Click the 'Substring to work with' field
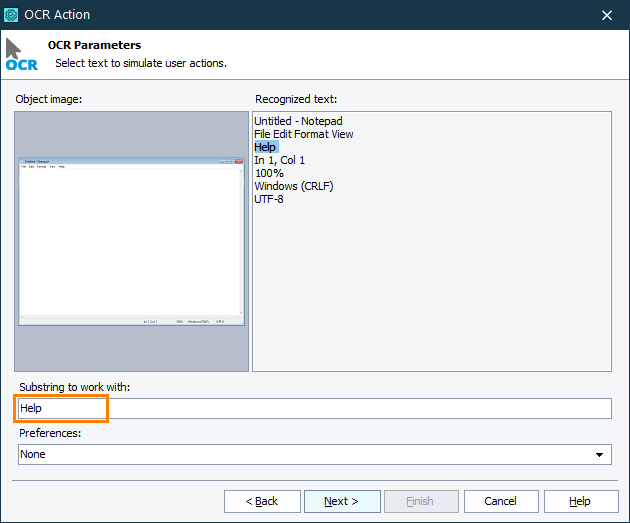Viewport: 630px width, 523px height. point(314,408)
